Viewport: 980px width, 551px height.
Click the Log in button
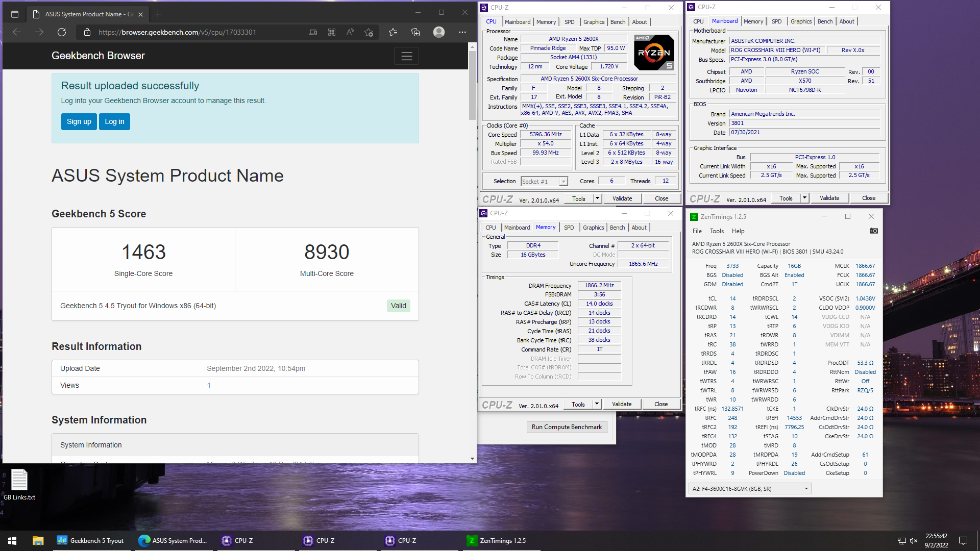pyautogui.click(x=114, y=121)
